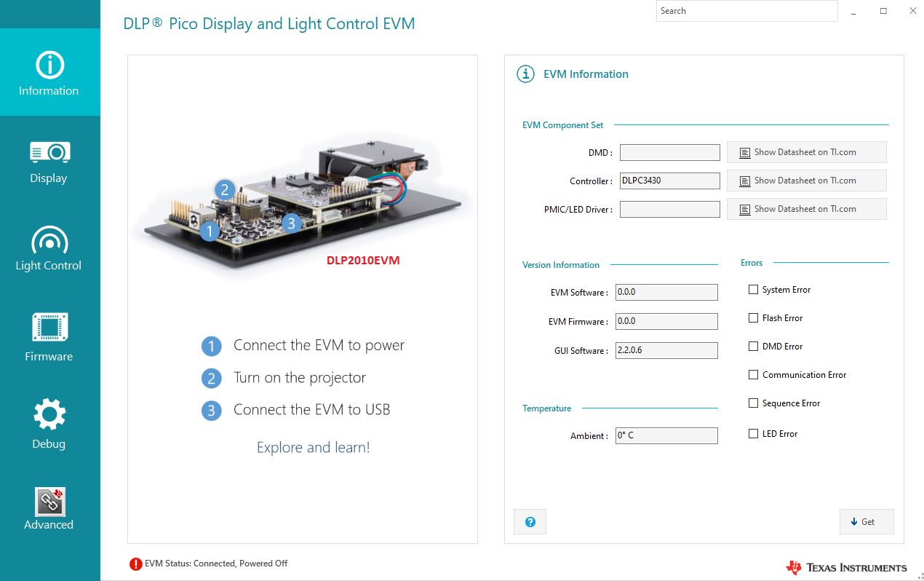
Task: Click the 'Version Information' heading
Action: coord(561,265)
